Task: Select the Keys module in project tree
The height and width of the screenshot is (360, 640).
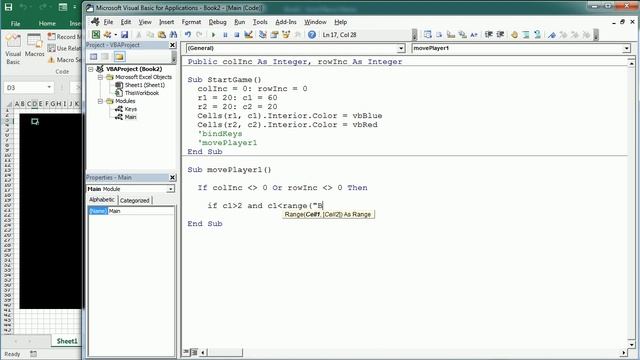Action: point(131,109)
